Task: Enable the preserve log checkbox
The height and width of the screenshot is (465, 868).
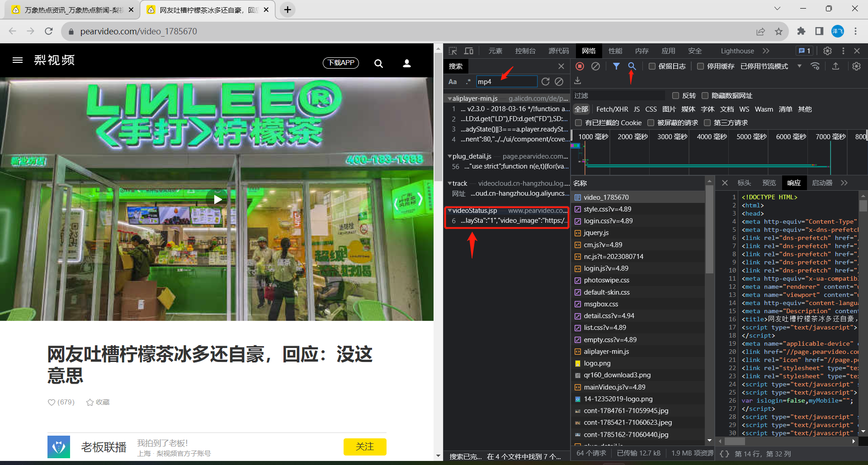Action: 652,66
